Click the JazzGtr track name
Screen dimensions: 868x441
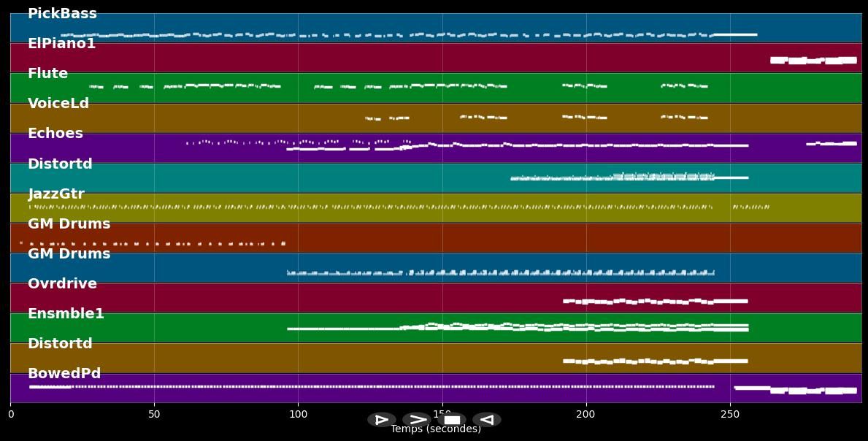[56, 194]
